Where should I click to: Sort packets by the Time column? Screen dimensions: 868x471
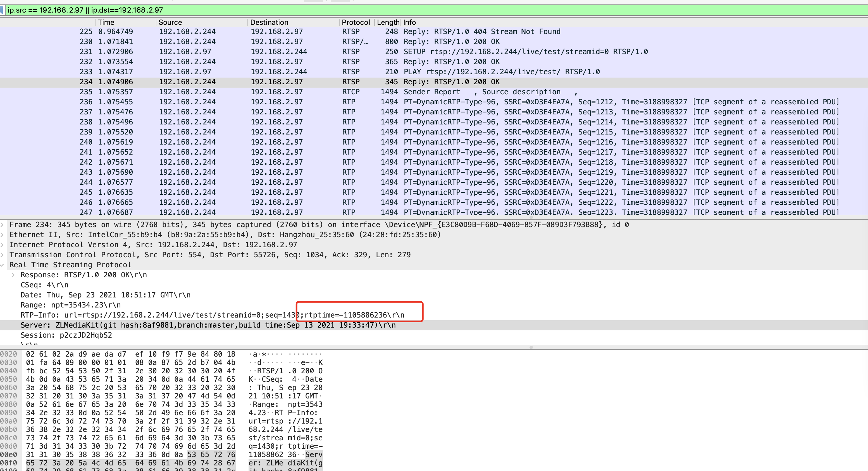106,22
